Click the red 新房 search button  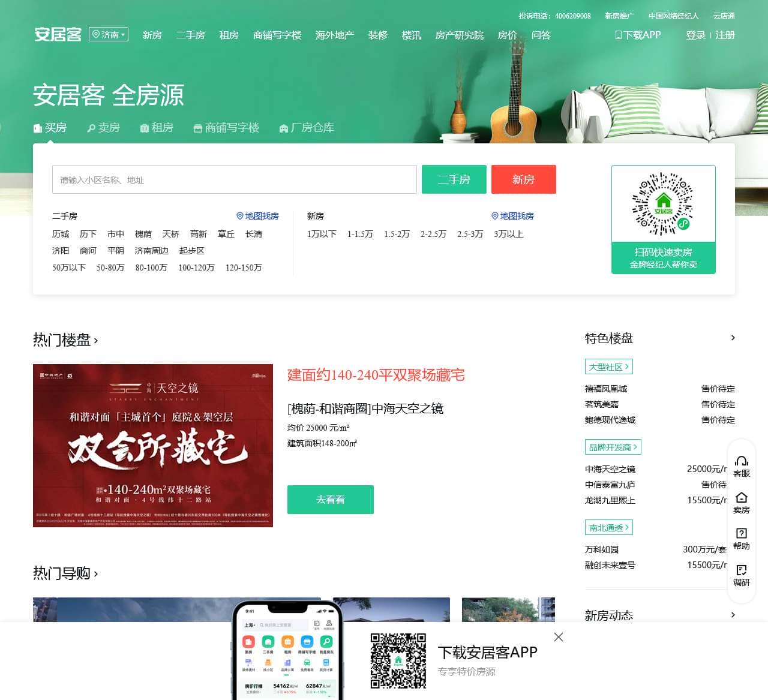524,179
